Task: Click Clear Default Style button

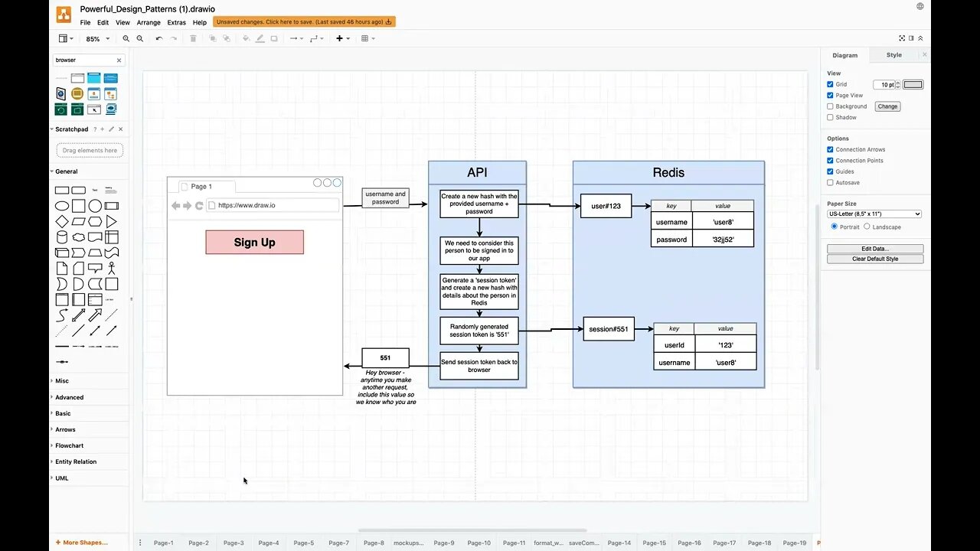Action: [875, 259]
